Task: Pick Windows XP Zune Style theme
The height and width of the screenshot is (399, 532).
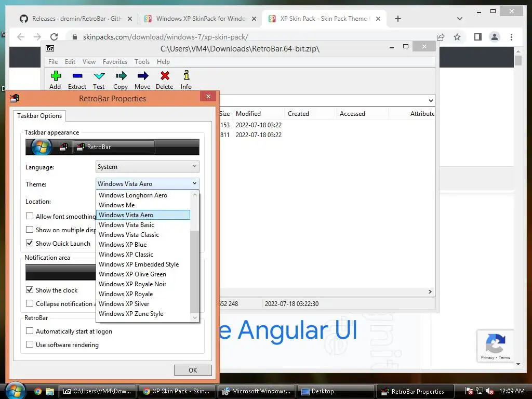Action: 143,313
